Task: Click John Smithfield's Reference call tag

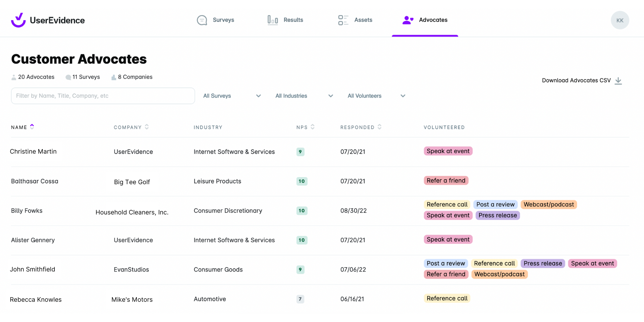Action: (495, 264)
